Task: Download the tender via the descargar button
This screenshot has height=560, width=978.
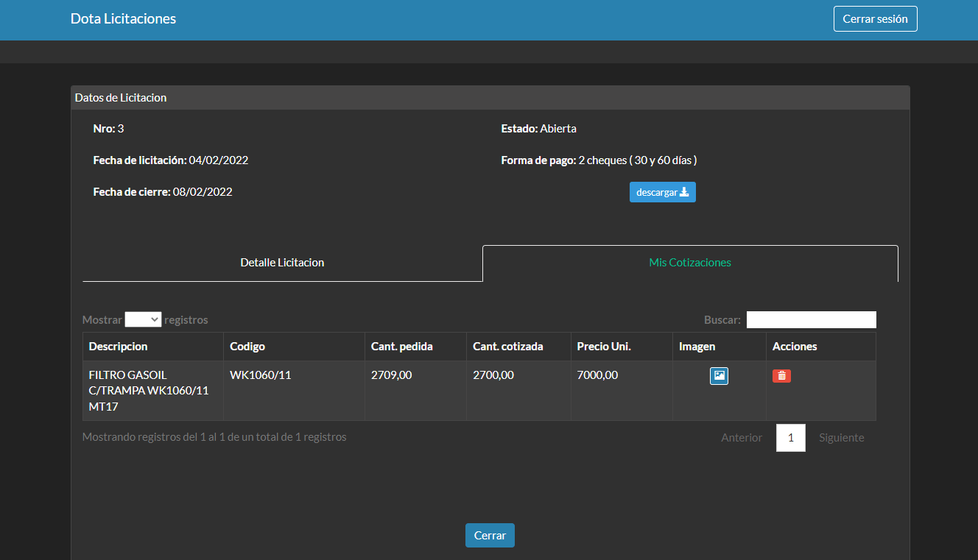Action: (x=662, y=192)
